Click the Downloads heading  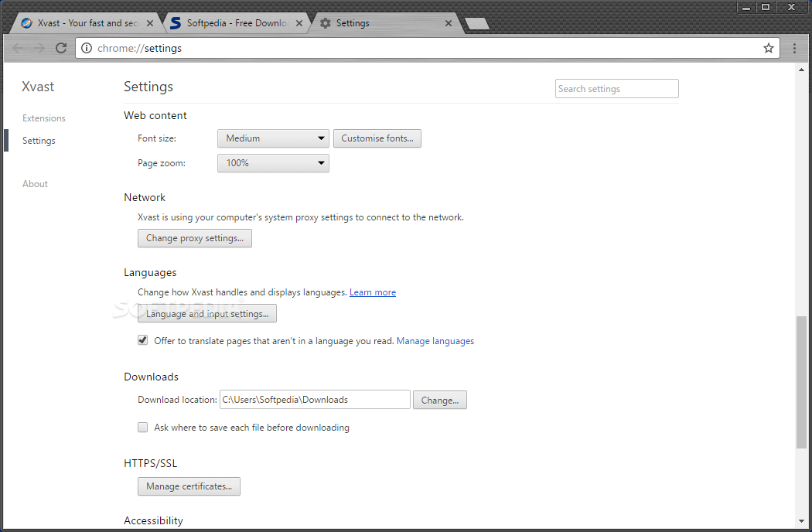tap(151, 377)
